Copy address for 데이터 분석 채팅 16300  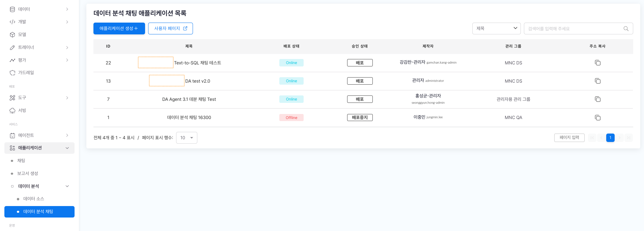tap(597, 118)
